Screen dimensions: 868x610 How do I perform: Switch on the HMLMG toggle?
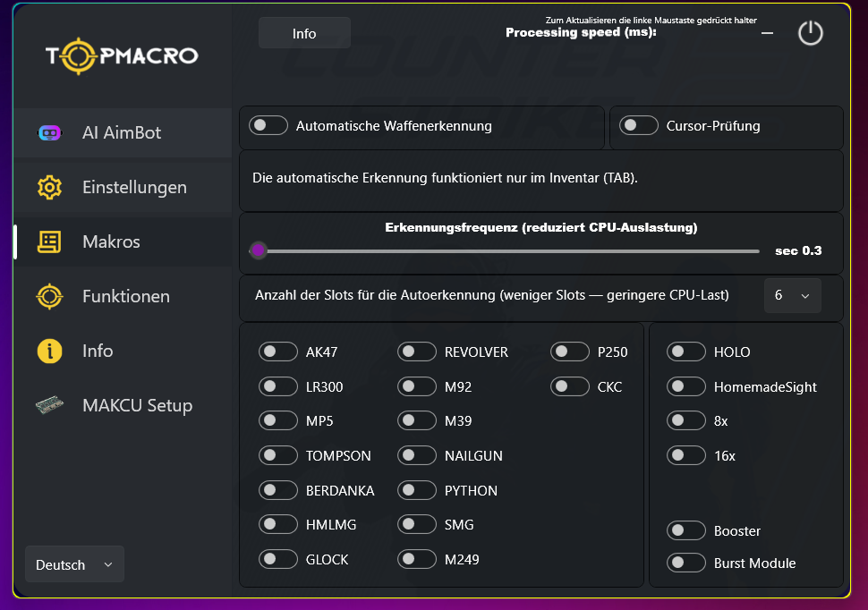pos(278,524)
